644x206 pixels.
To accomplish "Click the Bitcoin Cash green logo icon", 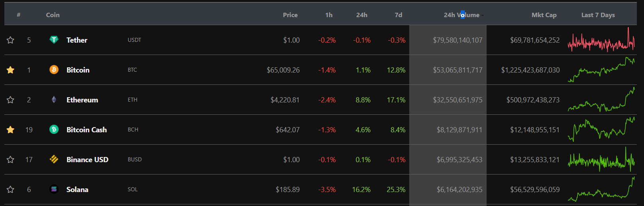I will click(x=54, y=129).
